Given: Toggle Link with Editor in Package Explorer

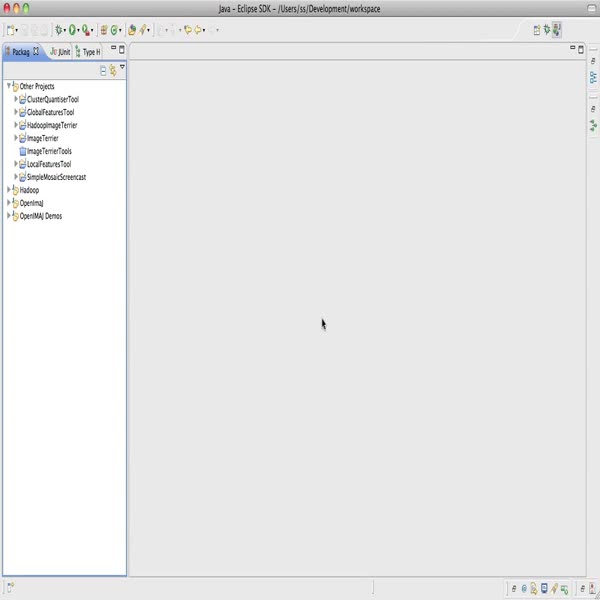Looking at the screenshot, I should (112, 70).
